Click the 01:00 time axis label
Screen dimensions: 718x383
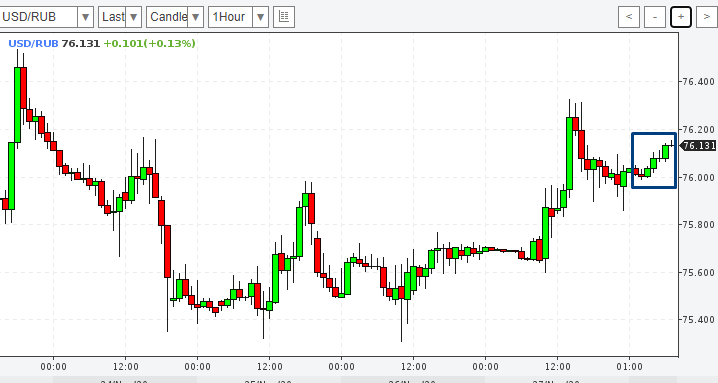tap(629, 367)
